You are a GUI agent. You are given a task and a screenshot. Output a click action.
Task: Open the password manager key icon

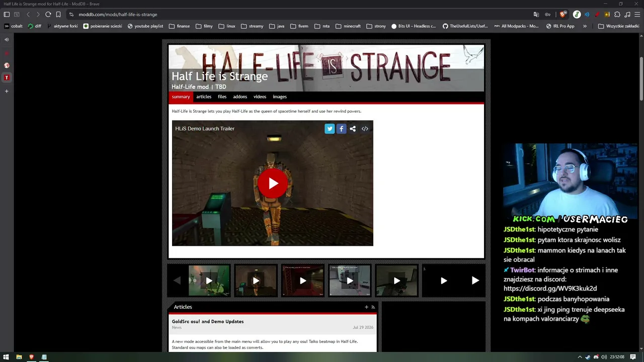click(x=547, y=15)
